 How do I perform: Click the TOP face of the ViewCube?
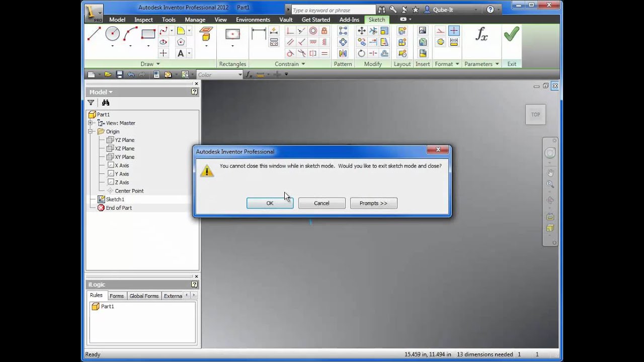click(x=535, y=115)
